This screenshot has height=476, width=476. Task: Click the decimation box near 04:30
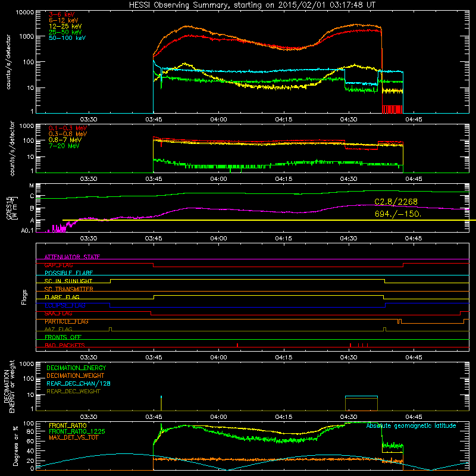click(361, 403)
